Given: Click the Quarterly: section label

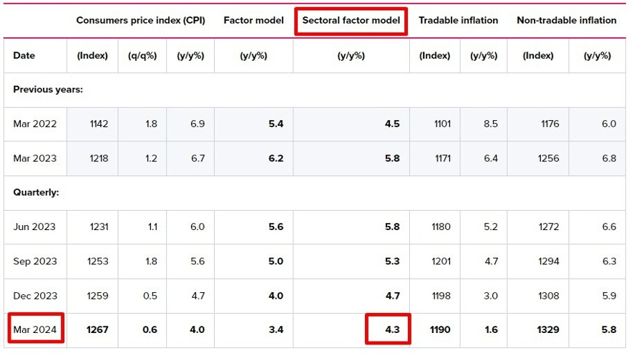Looking at the screenshot, I should [x=36, y=193].
